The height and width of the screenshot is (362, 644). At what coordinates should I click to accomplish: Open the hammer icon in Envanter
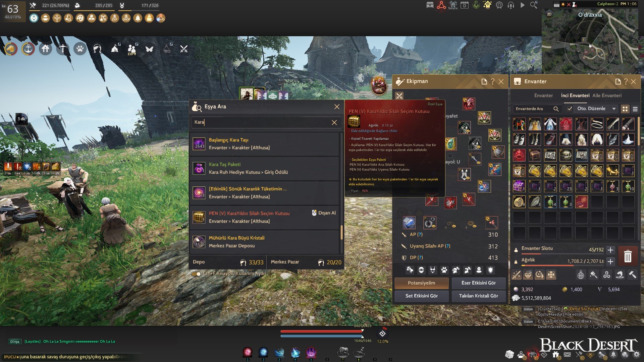point(632,275)
